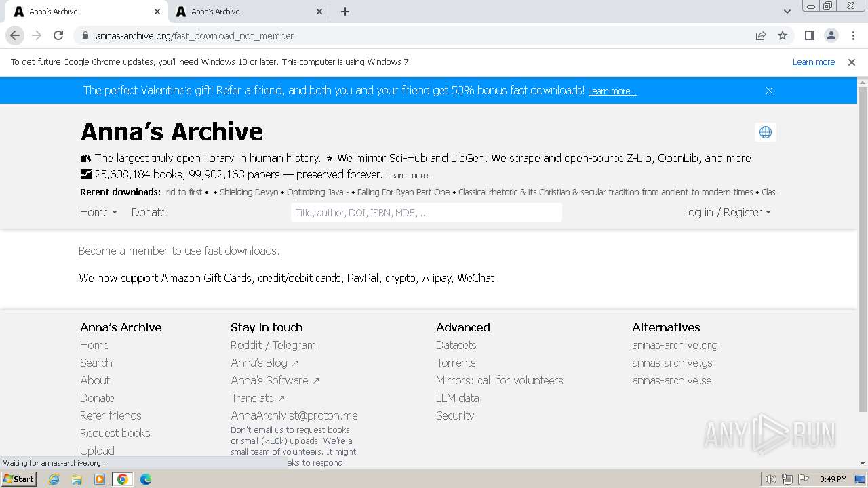Open Datasets under Advanced
Screen dimensions: 868x488
tap(456, 345)
